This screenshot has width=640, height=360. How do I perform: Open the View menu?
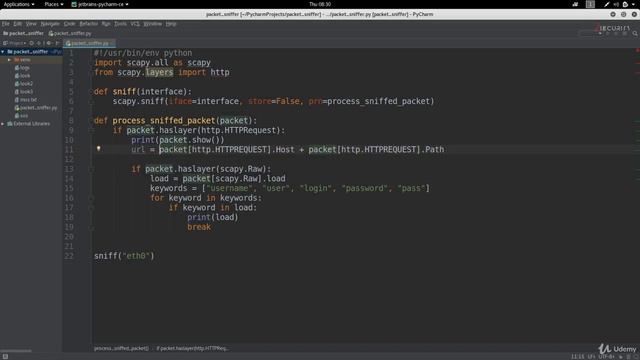[31, 24]
